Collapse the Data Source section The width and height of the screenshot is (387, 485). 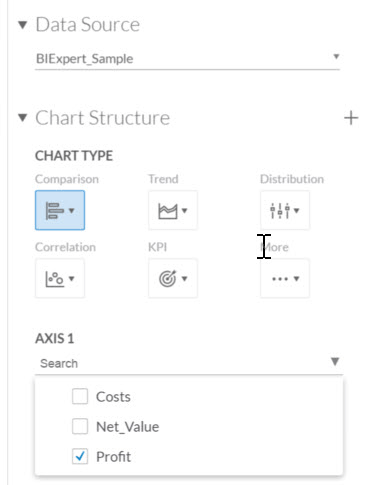pos(23,25)
